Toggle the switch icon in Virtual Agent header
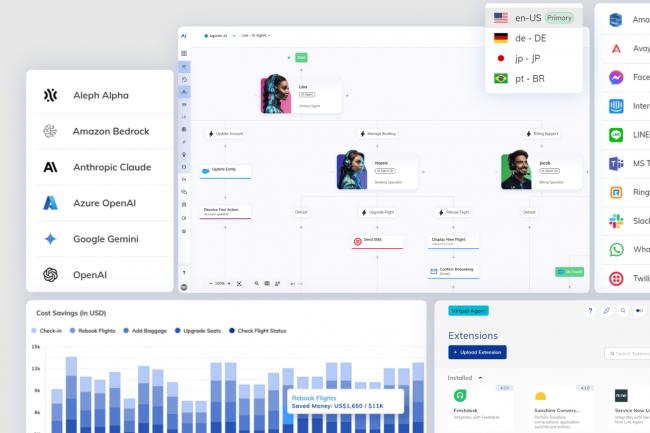Viewport: 650px width, 433px height. [x=639, y=310]
